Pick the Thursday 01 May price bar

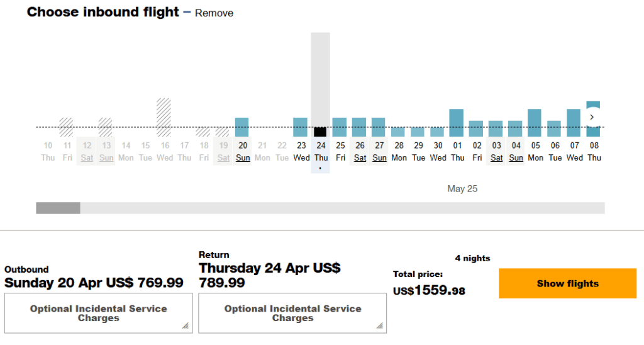point(457,123)
